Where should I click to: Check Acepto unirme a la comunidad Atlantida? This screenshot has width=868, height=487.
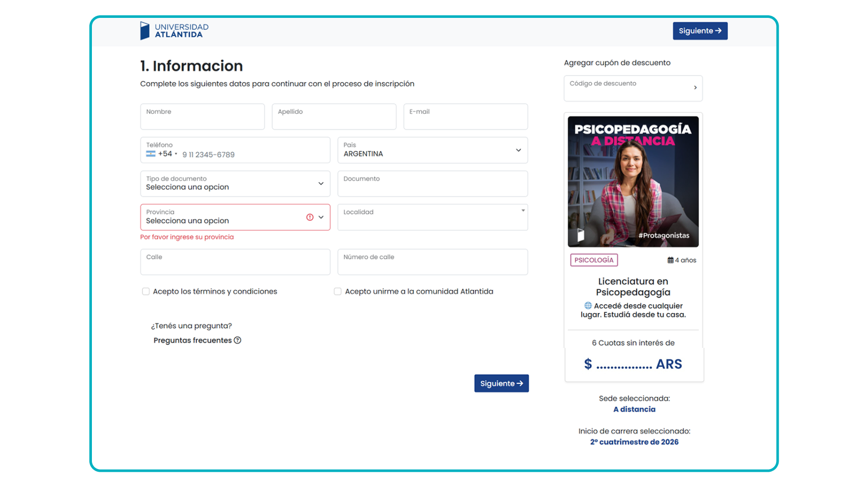pos(337,291)
